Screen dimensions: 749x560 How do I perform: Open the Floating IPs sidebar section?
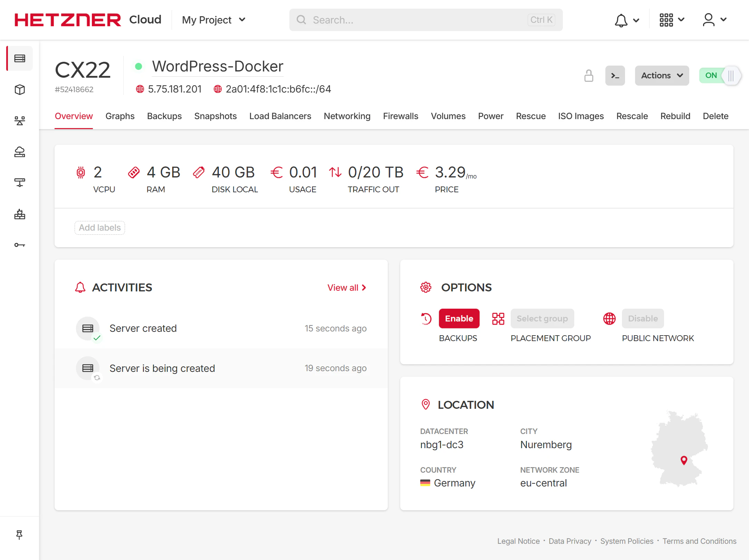pyautogui.click(x=19, y=152)
